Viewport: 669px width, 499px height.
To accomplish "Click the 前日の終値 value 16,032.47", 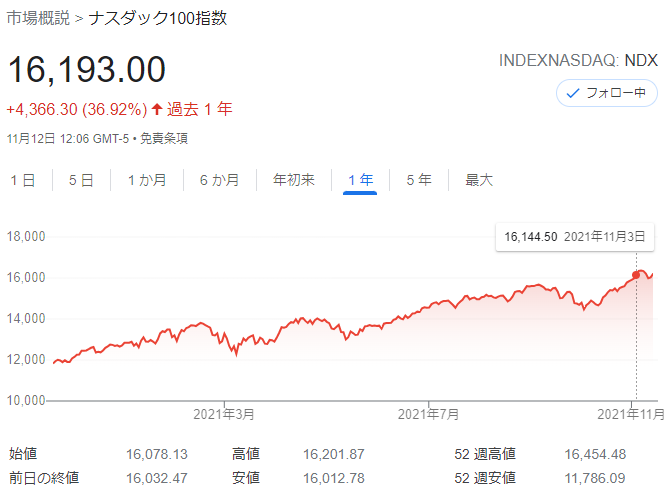I will click(157, 479).
